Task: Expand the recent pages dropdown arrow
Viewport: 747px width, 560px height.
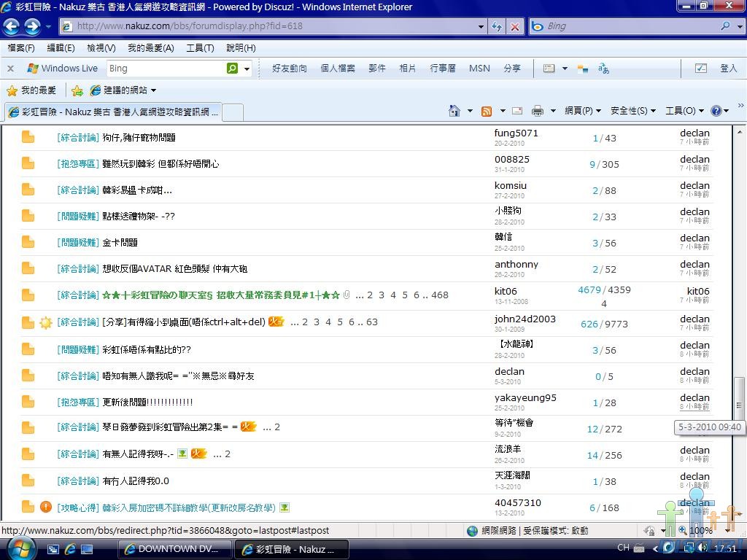Action: click(x=48, y=27)
